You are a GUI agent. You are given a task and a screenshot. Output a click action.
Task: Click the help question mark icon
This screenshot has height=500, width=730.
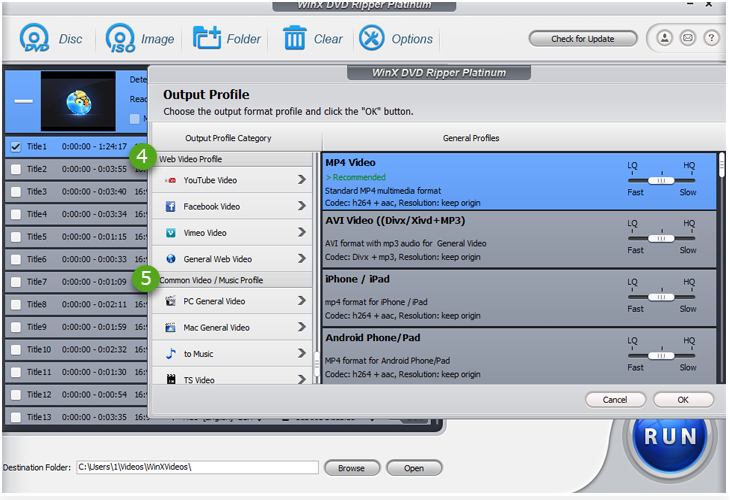pos(711,38)
